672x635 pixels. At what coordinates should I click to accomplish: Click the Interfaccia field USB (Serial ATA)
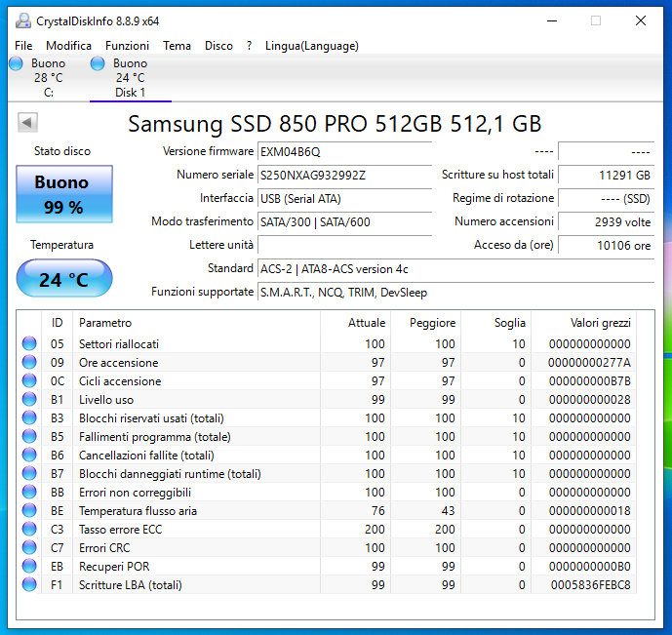(x=344, y=199)
